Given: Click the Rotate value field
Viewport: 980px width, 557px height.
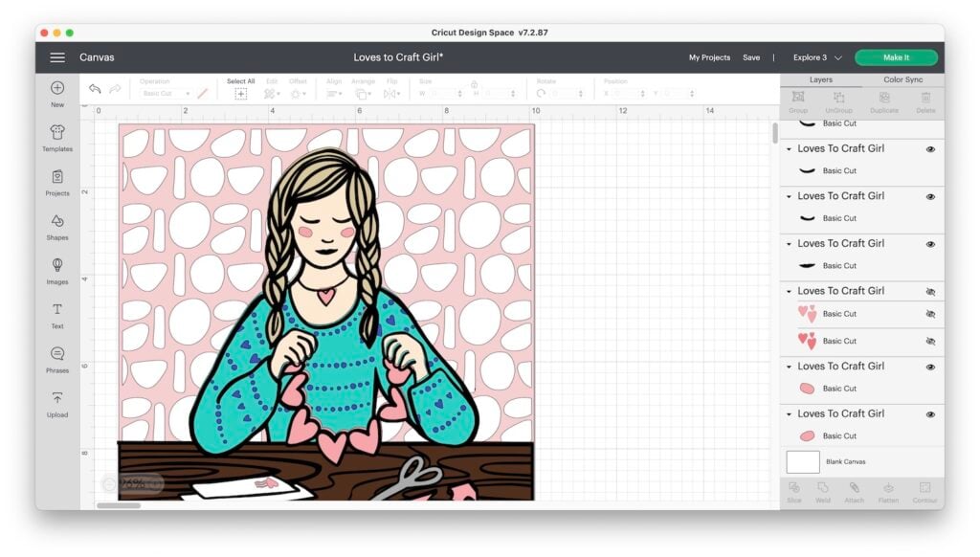Looking at the screenshot, I should [566, 94].
